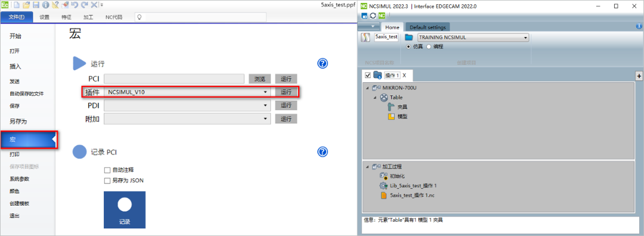This screenshot has height=236, width=644.
Task: Click the help icon next to 记录 PCI
Action: point(323,151)
